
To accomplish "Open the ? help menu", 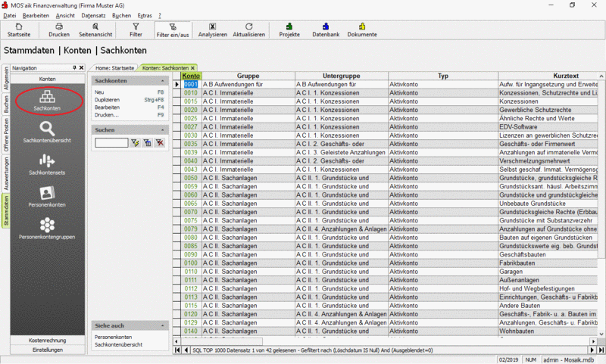I will point(160,15).
